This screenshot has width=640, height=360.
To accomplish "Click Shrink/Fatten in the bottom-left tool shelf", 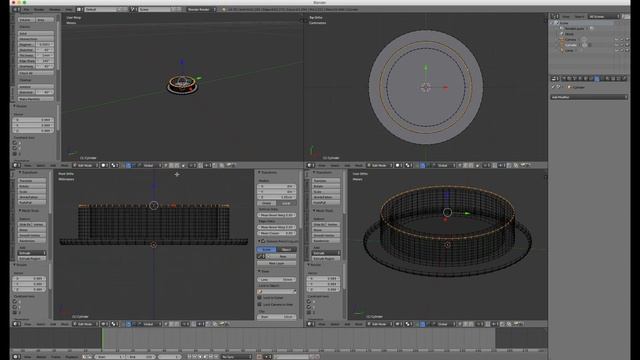I will click(x=32, y=197).
